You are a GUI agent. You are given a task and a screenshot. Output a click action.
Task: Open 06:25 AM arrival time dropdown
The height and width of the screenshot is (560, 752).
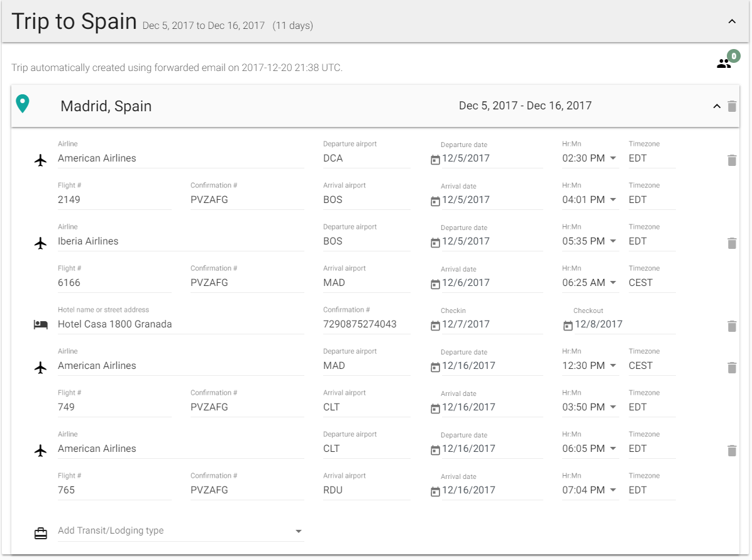pos(613,282)
